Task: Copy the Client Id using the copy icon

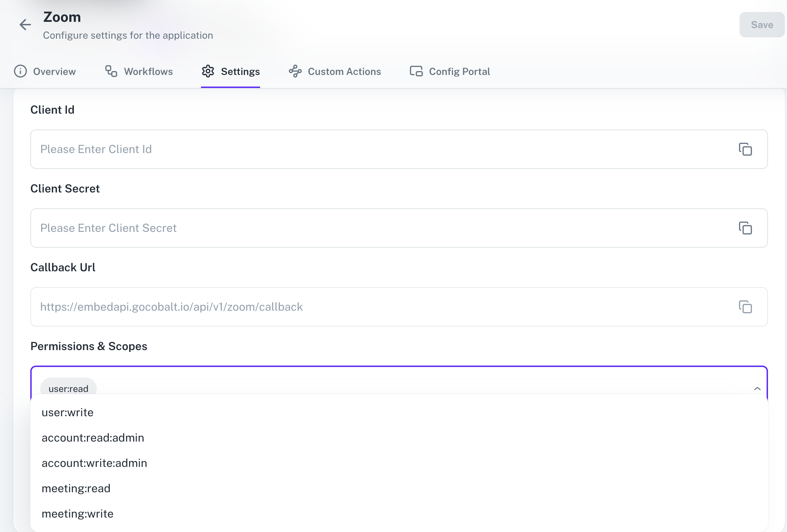Action: click(745, 149)
